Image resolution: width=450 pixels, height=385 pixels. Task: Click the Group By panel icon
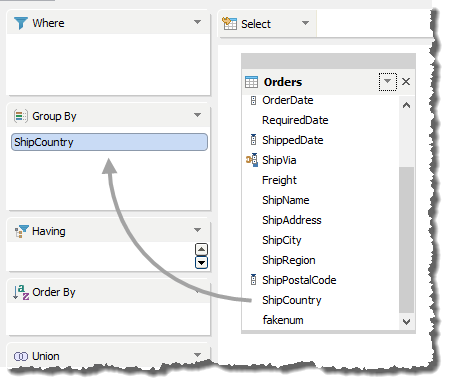point(20,116)
